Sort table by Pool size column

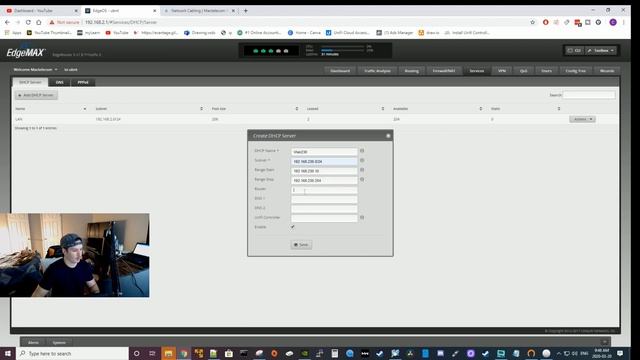(x=255, y=109)
